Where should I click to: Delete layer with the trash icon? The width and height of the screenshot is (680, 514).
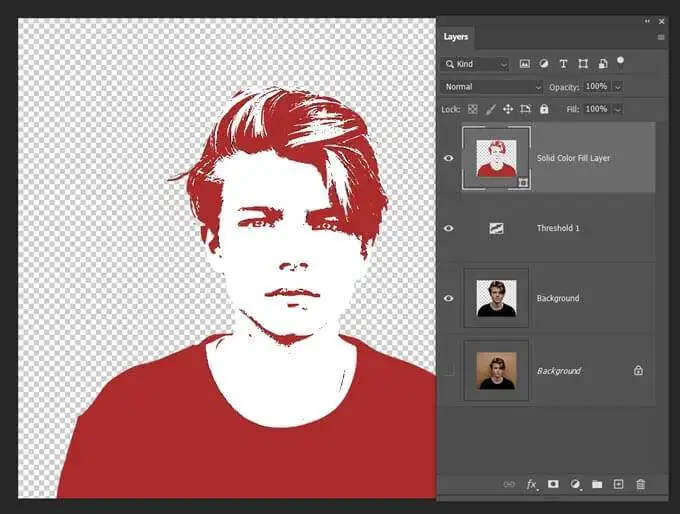coord(640,484)
